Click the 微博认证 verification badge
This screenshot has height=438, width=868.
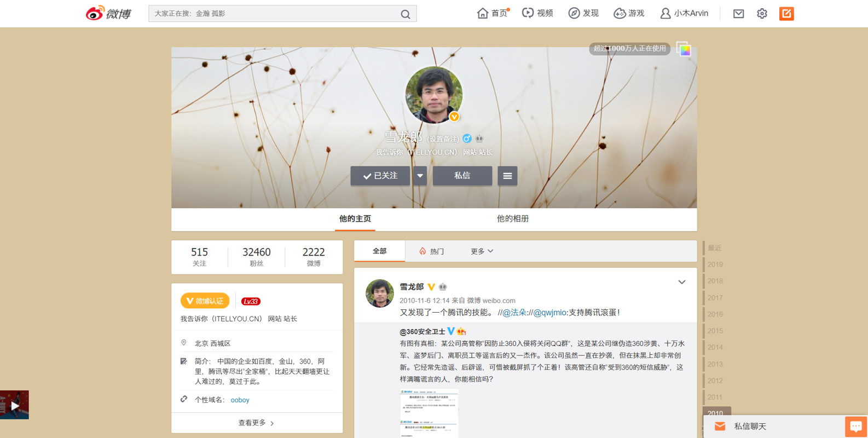205,301
